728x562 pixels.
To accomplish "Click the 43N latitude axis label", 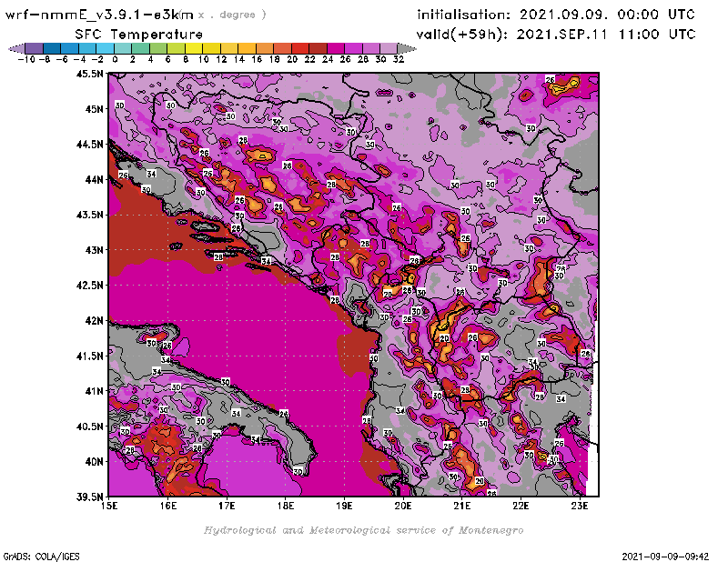I will [x=94, y=250].
